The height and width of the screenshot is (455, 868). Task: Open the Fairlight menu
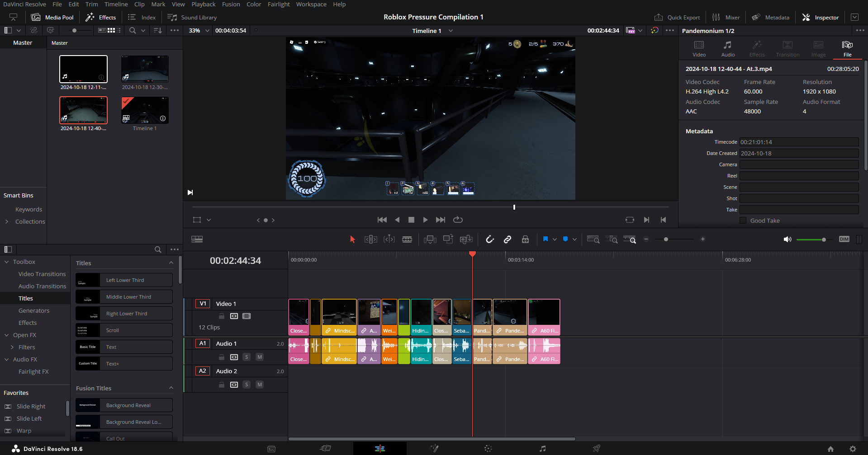pyautogui.click(x=279, y=4)
